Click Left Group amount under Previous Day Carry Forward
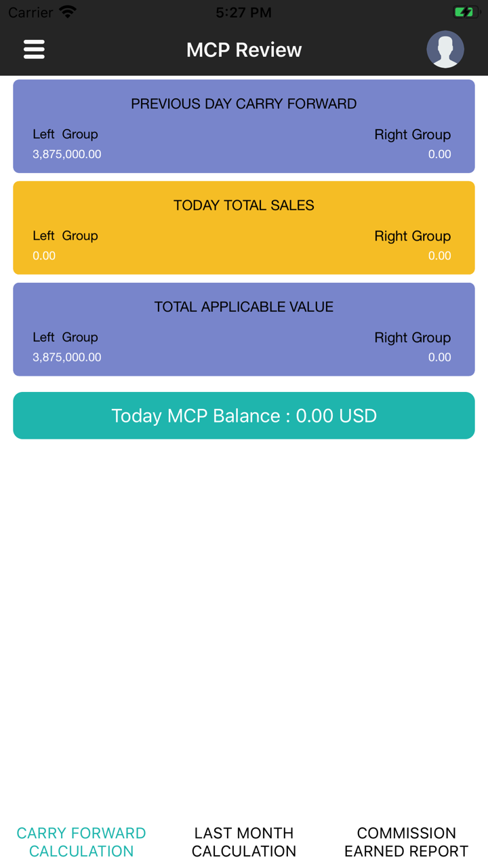This screenshot has width=488, height=868. pos(67,155)
